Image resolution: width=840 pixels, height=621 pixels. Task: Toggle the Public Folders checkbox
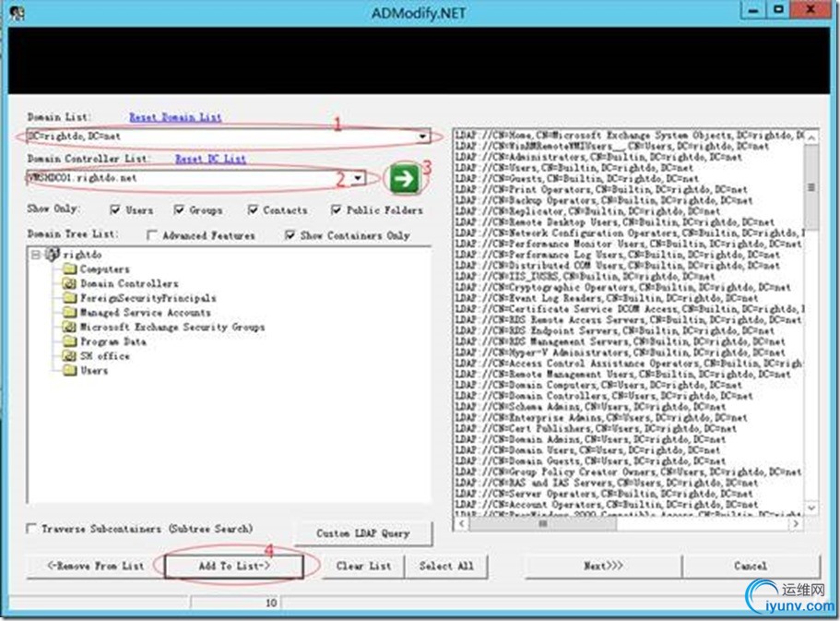pyautogui.click(x=336, y=209)
